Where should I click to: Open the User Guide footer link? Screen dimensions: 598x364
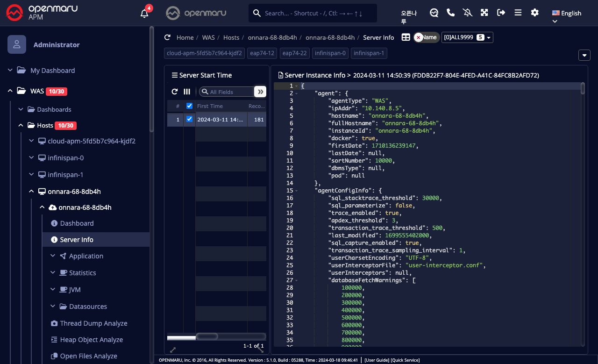(x=376, y=360)
